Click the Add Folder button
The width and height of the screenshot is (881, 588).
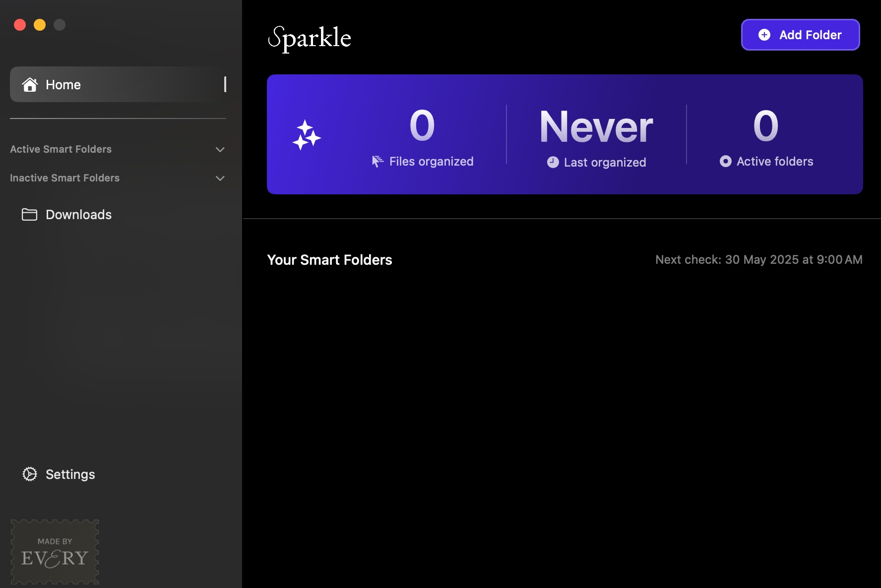click(x=800, y=35)
